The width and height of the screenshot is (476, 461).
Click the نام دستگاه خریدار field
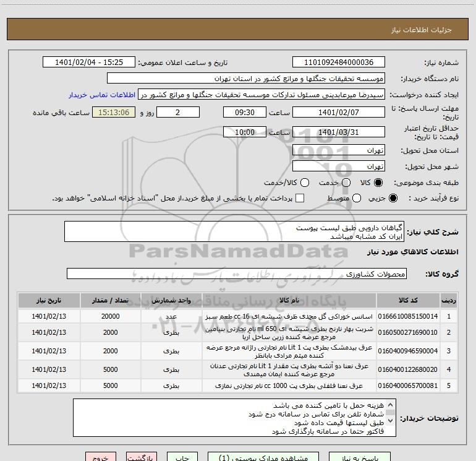[246, 79]
